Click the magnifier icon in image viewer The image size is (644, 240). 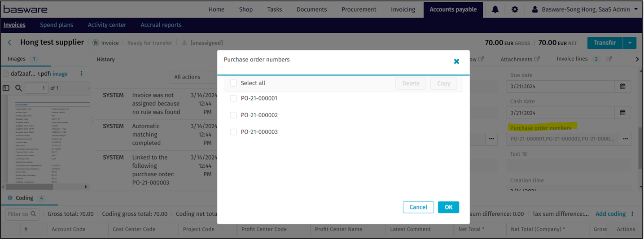(x=18, y=88)
